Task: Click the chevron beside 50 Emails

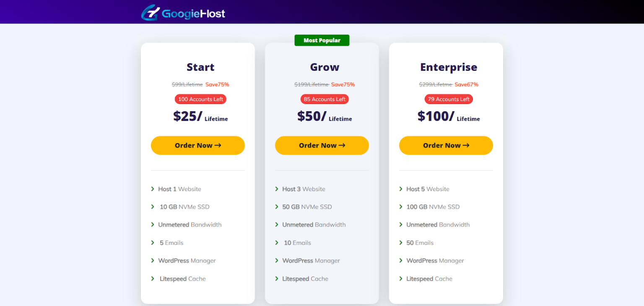Action: pos(401,243)
